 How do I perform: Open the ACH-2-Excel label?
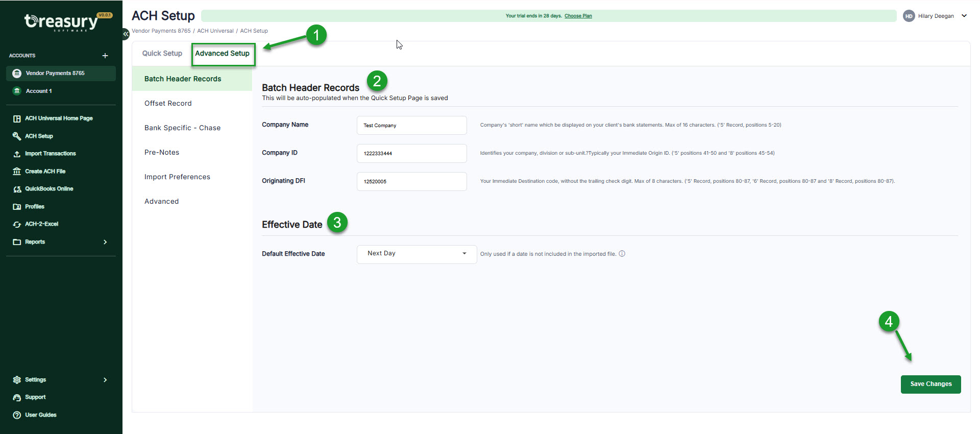(42, 224)
